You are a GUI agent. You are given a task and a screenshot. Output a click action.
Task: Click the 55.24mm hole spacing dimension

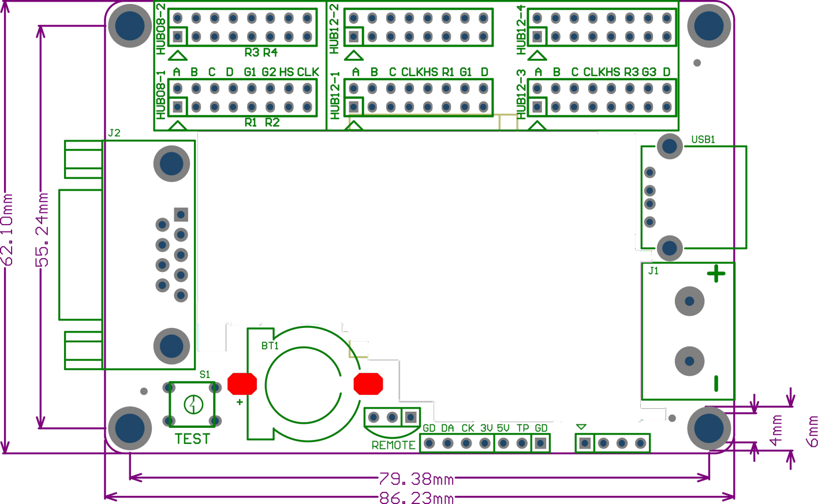pyautogui.click(x=43, y=229)
